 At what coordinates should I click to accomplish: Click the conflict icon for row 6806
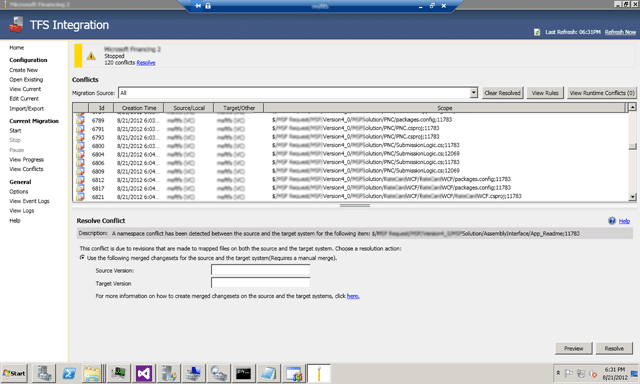pyautogui.click(x=80, y=163)
